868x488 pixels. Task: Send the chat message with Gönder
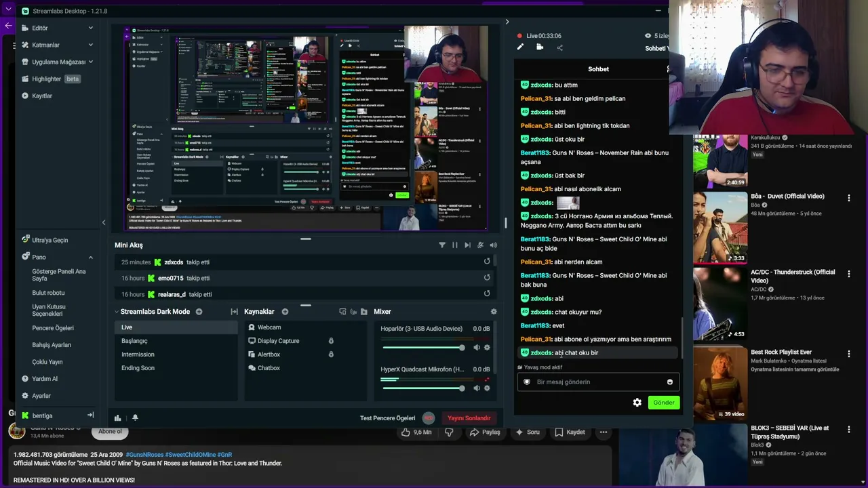pyautogui.click(x=663, y=403)
